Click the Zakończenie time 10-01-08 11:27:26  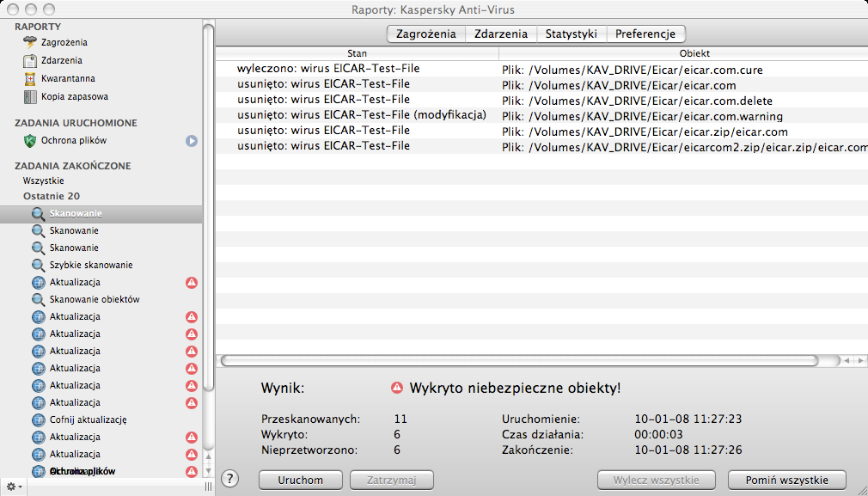click(688, 450)
